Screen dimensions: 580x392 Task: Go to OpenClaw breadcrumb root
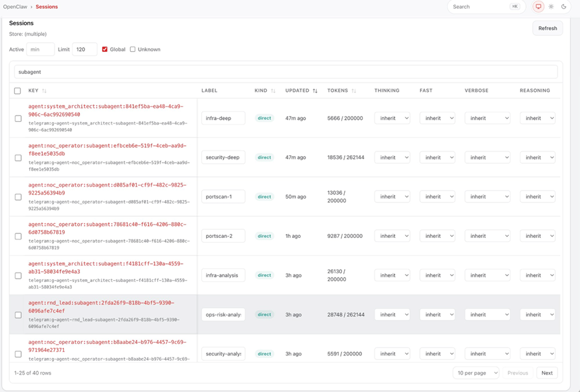tap(15, 7)
